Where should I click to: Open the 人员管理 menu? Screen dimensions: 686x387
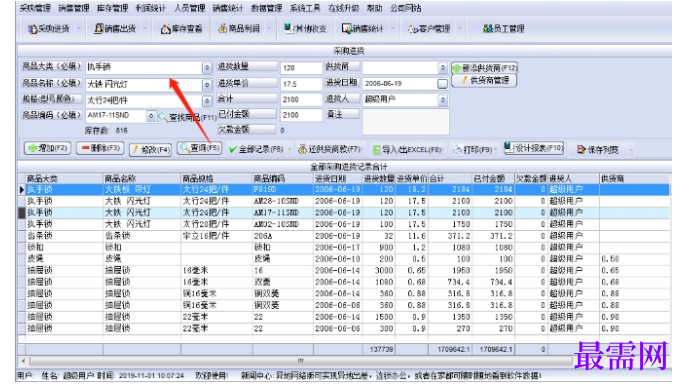pyautogui.click(x=189, y=8)
